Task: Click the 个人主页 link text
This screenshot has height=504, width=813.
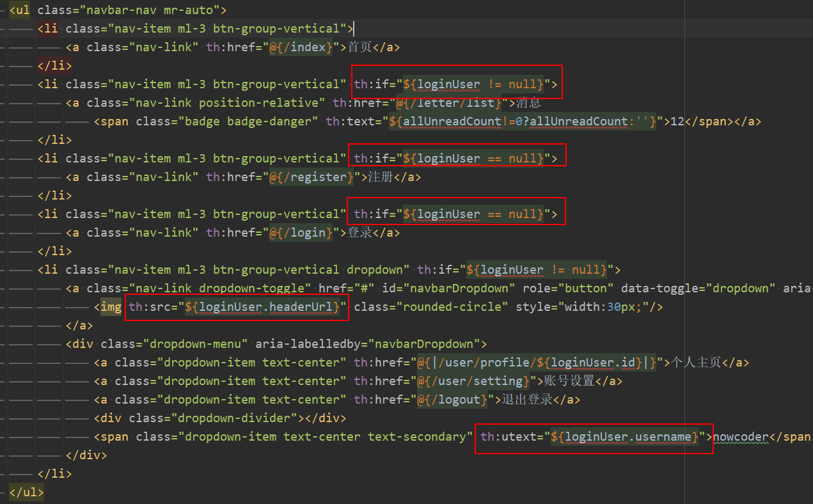Action: point(696,362)
